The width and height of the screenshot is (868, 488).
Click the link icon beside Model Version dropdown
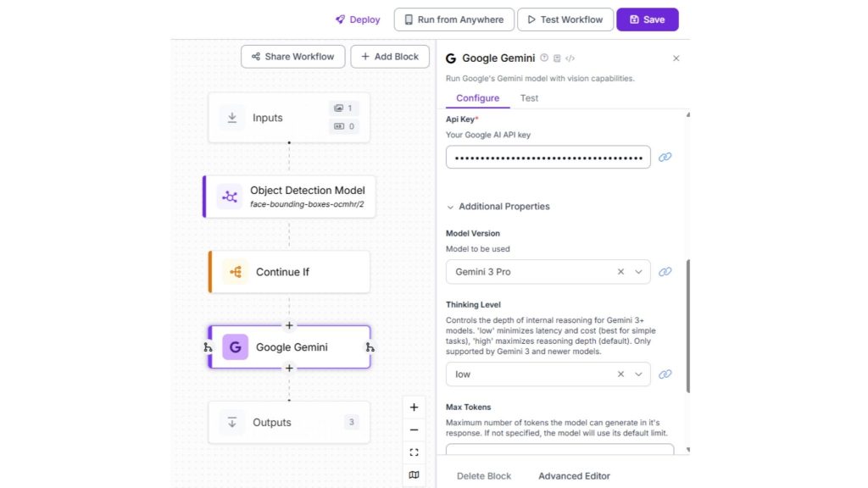(665, 272)
